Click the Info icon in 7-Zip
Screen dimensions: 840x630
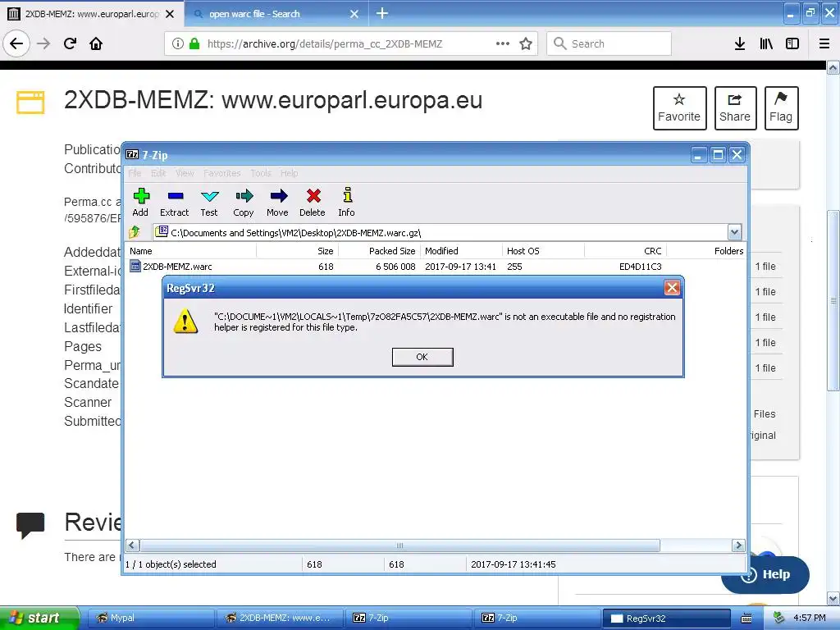(x=347, y=195)
